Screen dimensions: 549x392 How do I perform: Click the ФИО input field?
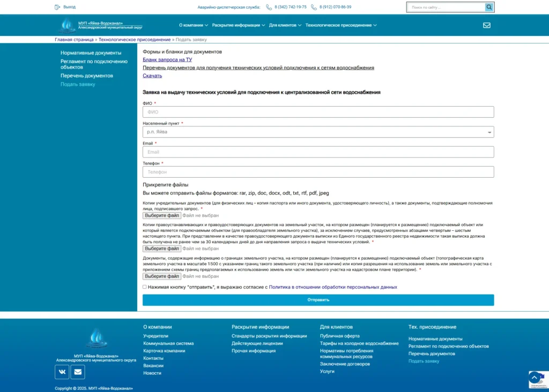click(x=318, y=112)
